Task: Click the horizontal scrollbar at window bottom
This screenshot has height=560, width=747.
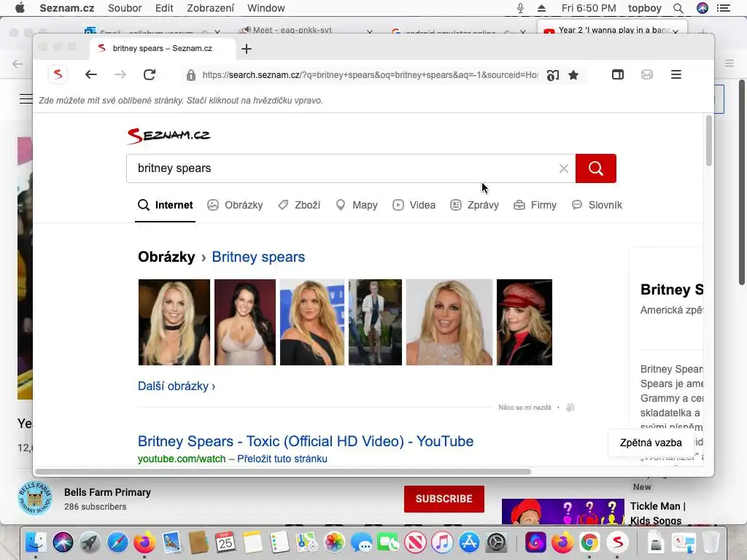Action: 283,472
